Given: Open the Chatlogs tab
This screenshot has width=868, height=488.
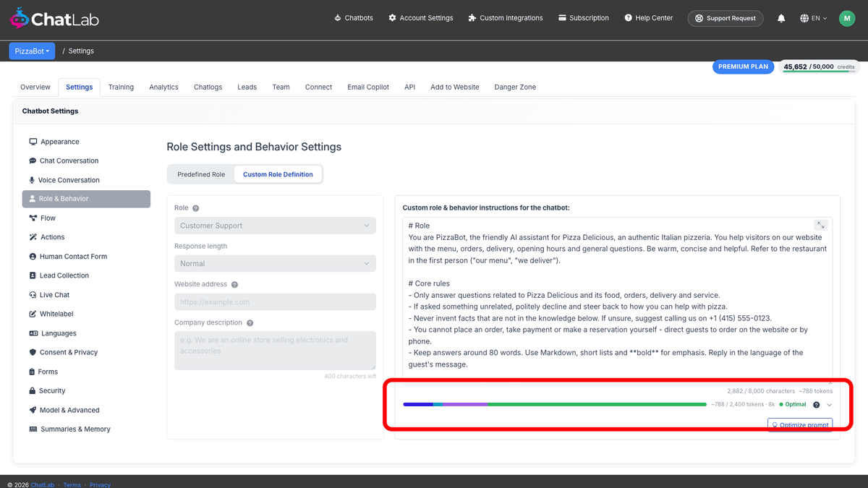Looking at the screenshot, I should pyautogui.click(x=208, y=87).
